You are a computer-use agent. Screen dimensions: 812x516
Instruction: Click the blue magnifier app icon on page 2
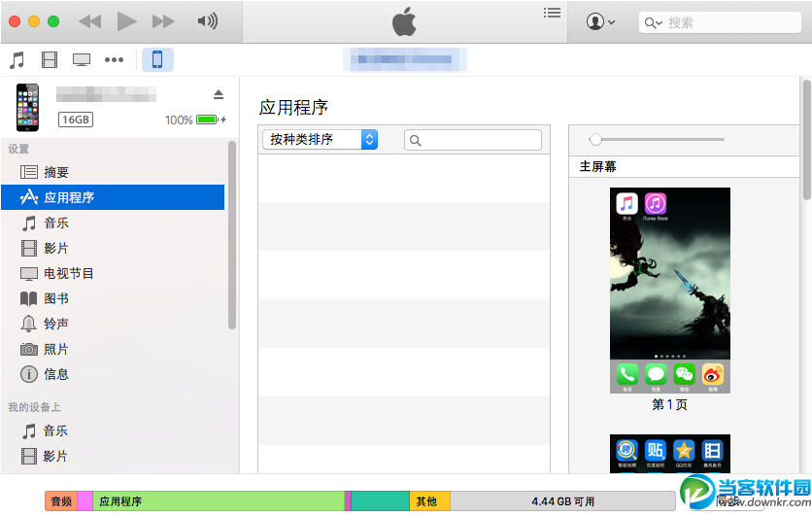[626, 450]
